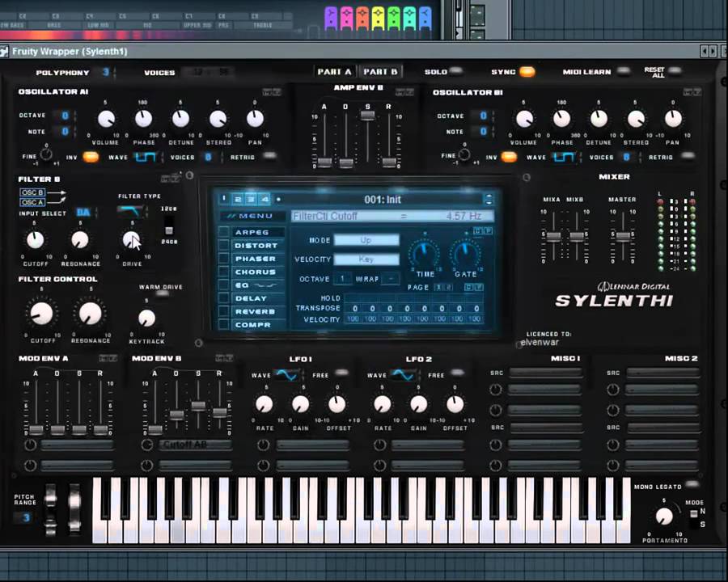
Task: Click the Misc 1 first source amount mini-knob
Action: tap(496, 390)
